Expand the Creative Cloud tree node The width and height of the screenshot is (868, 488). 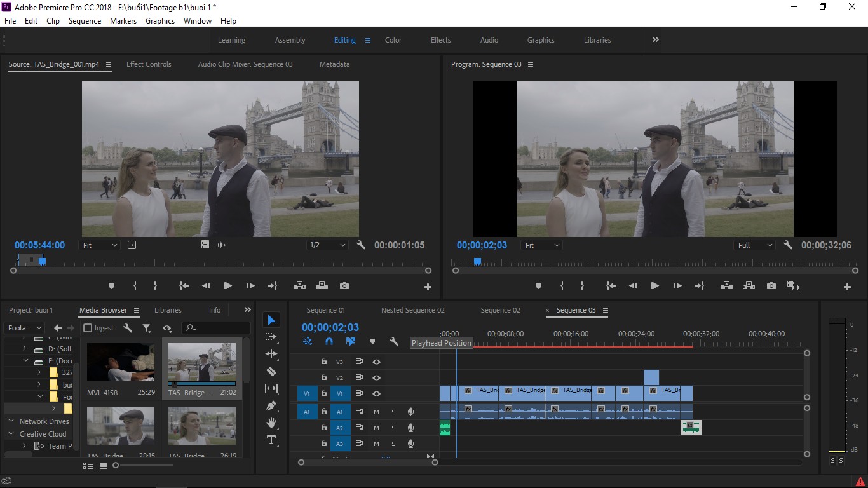tap(11, 434)
